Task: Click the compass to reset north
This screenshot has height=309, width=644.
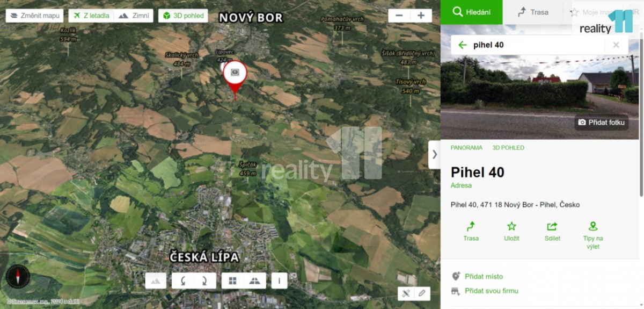Action: [18, 278]
